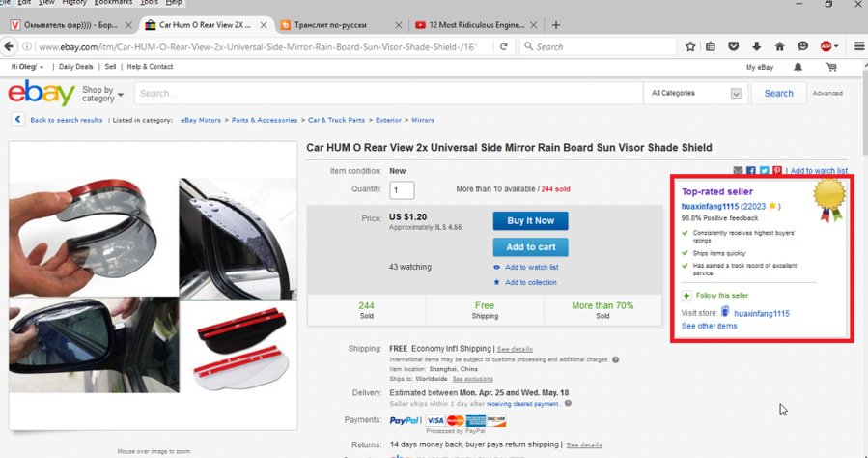Viewport: 868px width, 458px height.
Task: Click the help icon after cleared payment
Action: click(x=568, y=404)
